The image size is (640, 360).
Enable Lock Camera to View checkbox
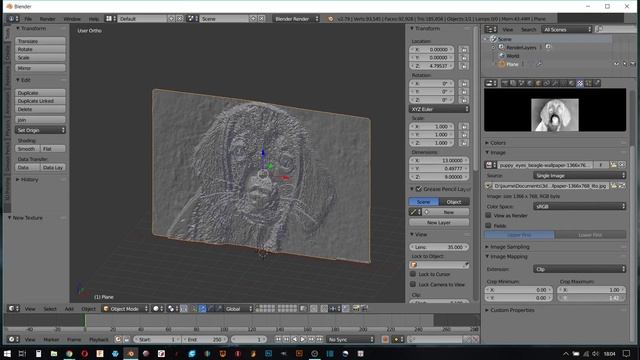[413, 284]
